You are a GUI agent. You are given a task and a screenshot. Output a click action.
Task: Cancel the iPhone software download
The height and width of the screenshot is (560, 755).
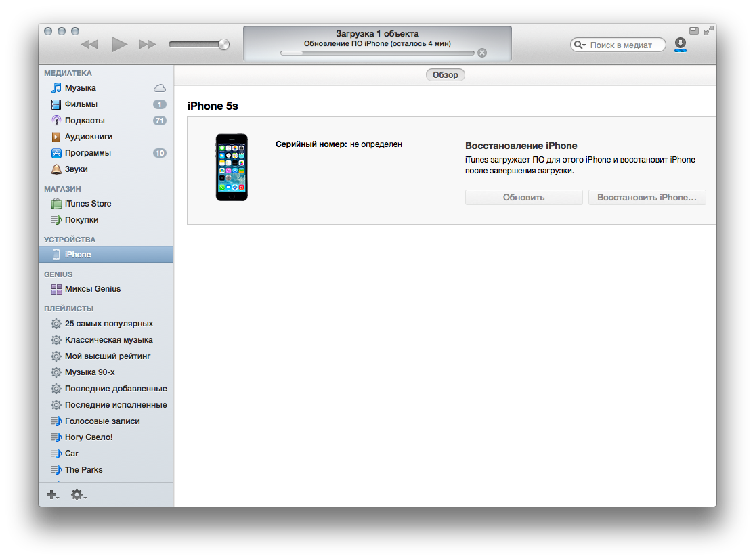(482, 53)
